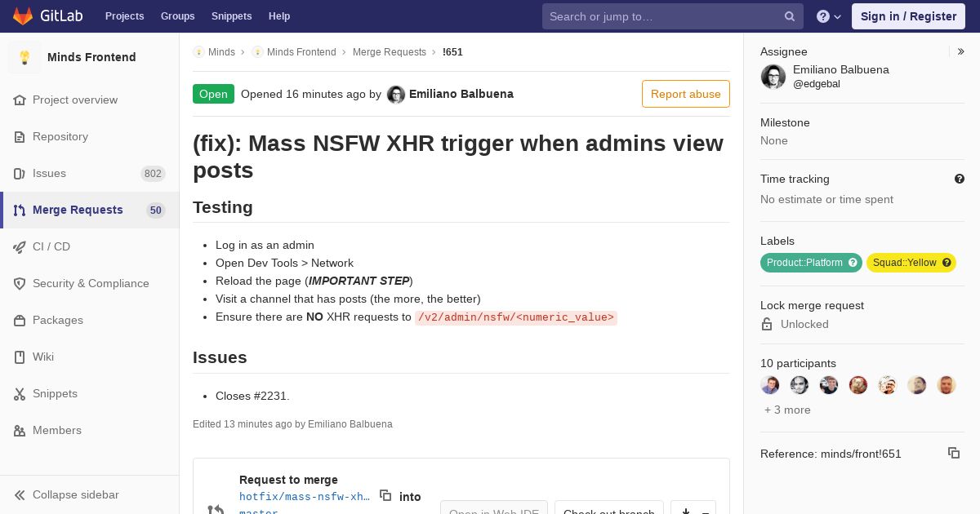
Task: Click the Product::Platform label help icon
Action: coord(853,263)
